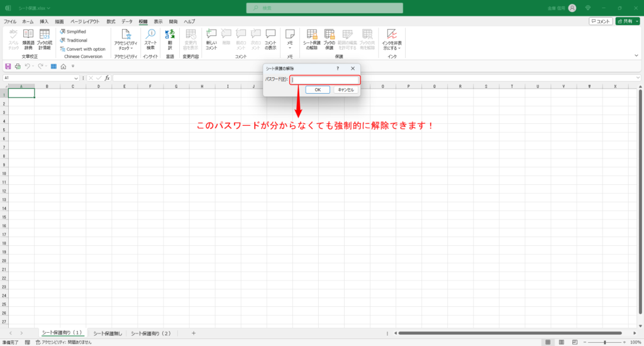
Task: Click the home icon in quick access toolbar
Action: pyautogui.click(x=64, y=66)
